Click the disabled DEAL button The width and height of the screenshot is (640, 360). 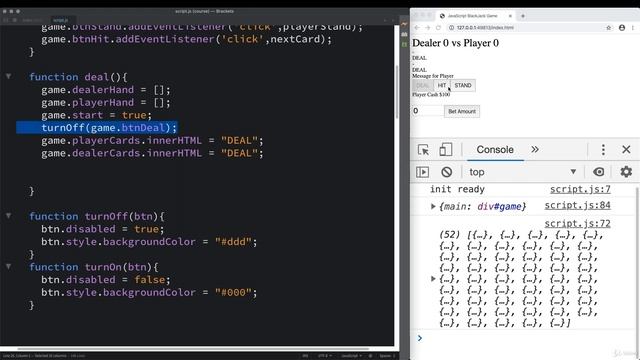(x=422, y=85)
